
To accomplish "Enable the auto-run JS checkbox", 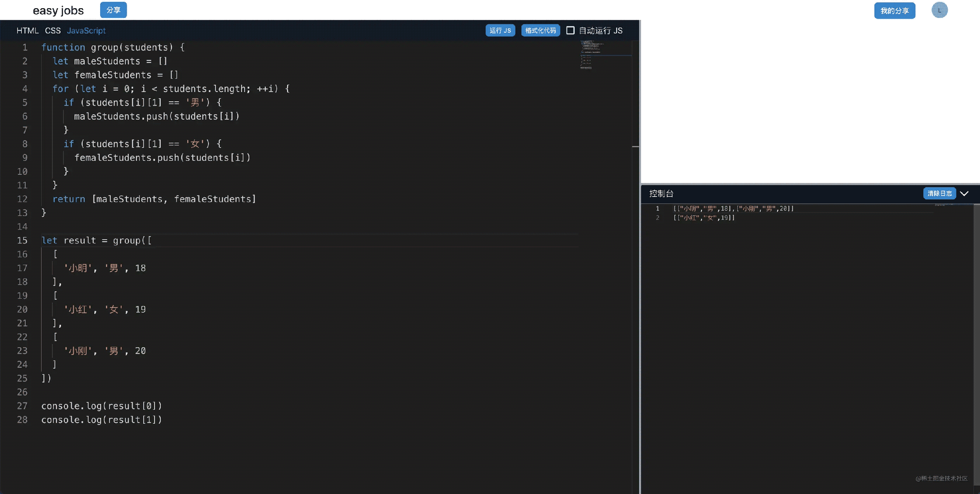I will (570, 30).
